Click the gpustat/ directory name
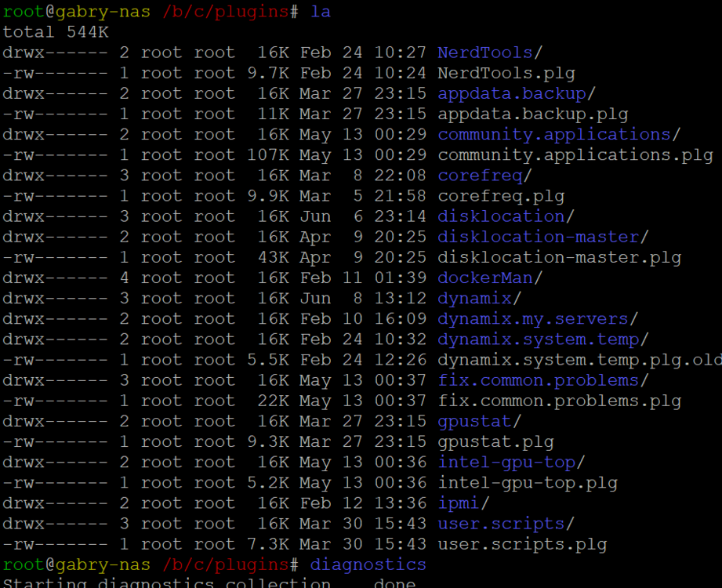The image size is (722, 588). coord(479,421)
